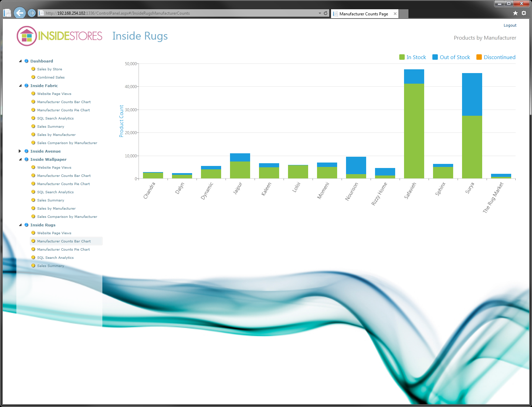The height and width of the screenshot is (407, 532).
Task: Collapse the Dashboard tree node
Action: click(x=20, y=61)
